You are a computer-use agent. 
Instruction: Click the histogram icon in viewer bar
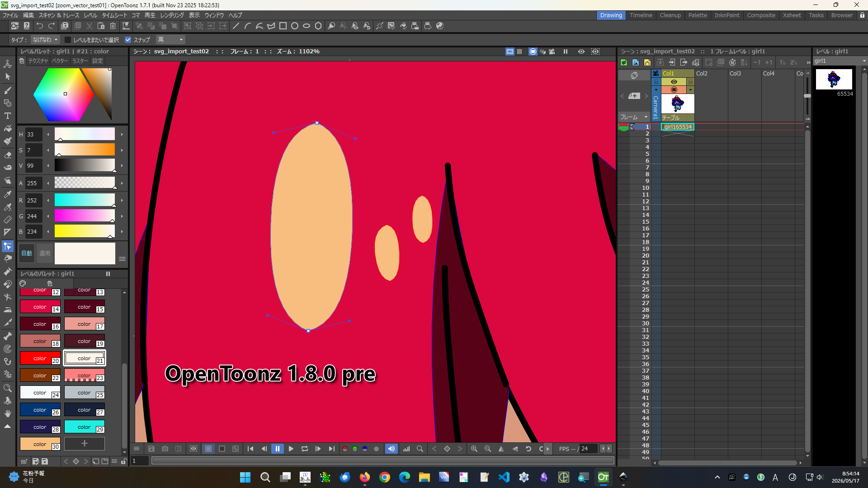(406, 449)
